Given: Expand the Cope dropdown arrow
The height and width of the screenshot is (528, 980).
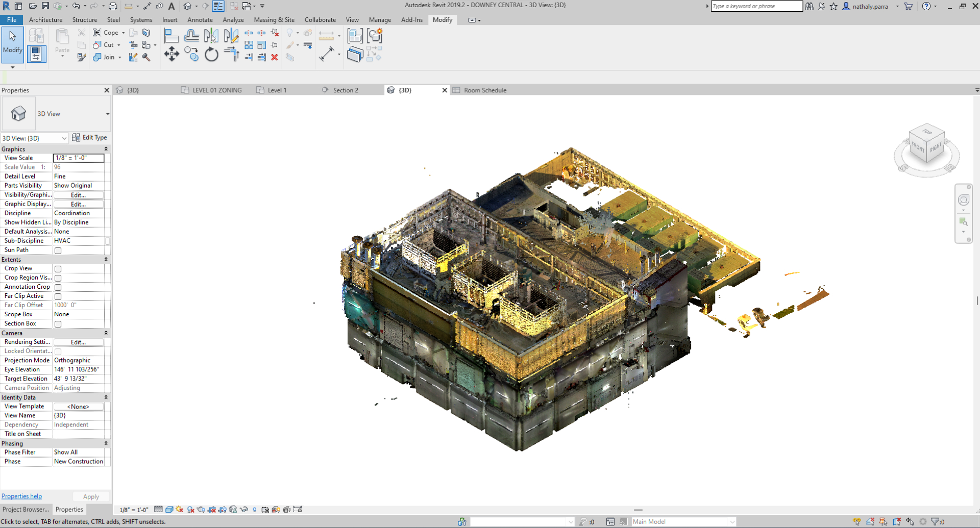Looking at the screenshot, I should (x=124, y=33).
